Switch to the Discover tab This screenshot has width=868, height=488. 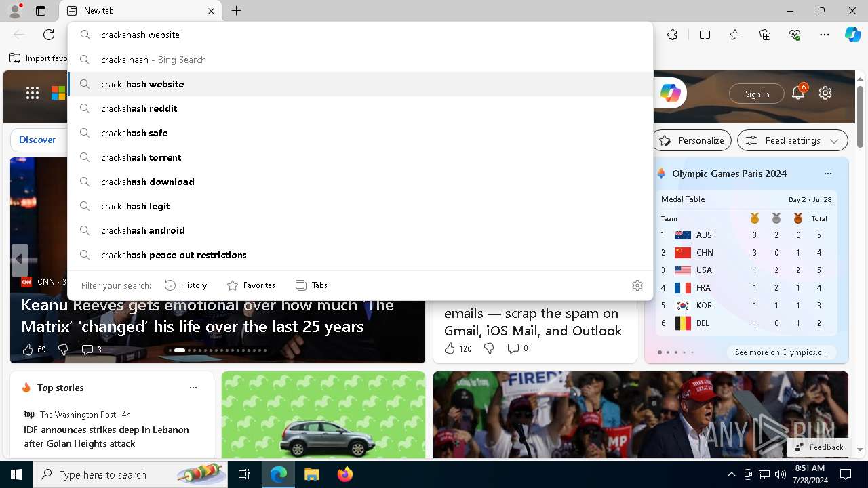click(37, 140)
